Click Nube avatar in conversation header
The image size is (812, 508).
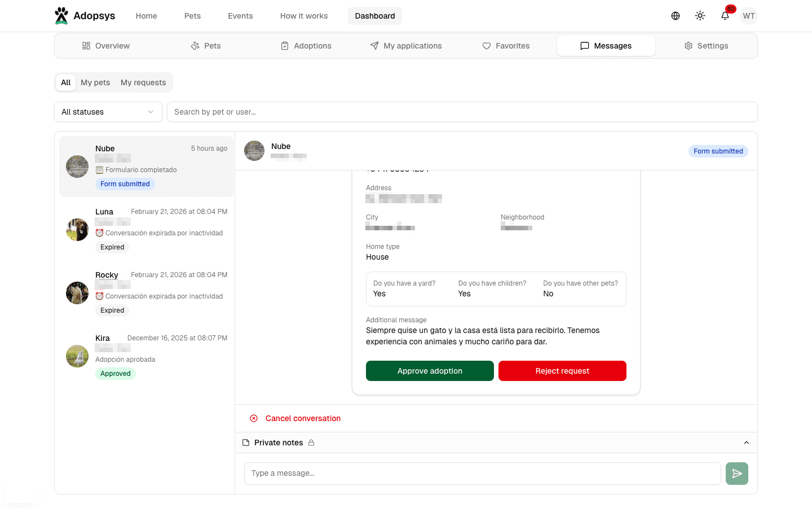(254, 151)
